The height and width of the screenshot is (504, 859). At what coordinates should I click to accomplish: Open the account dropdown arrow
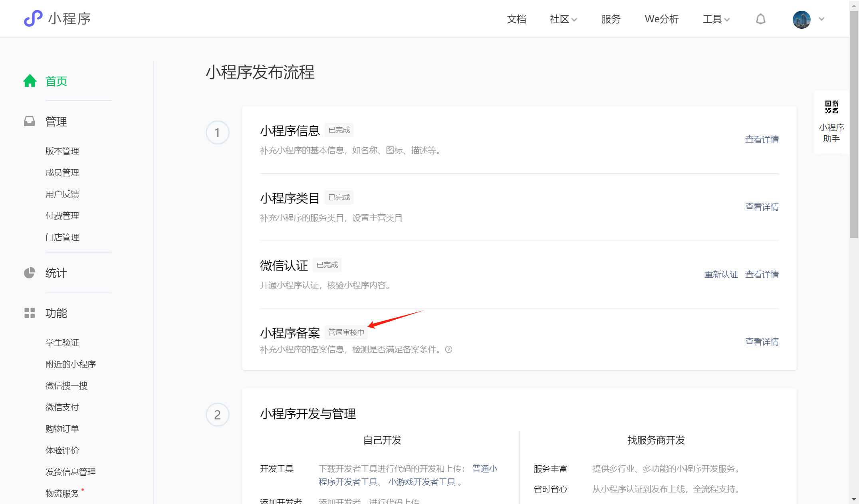821,19
